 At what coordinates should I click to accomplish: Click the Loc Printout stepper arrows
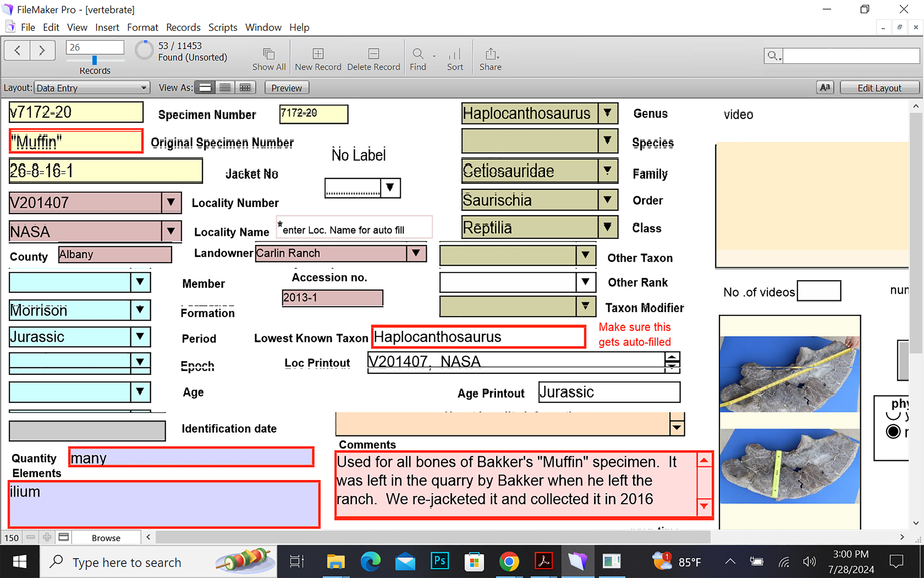tap(672, 362)
